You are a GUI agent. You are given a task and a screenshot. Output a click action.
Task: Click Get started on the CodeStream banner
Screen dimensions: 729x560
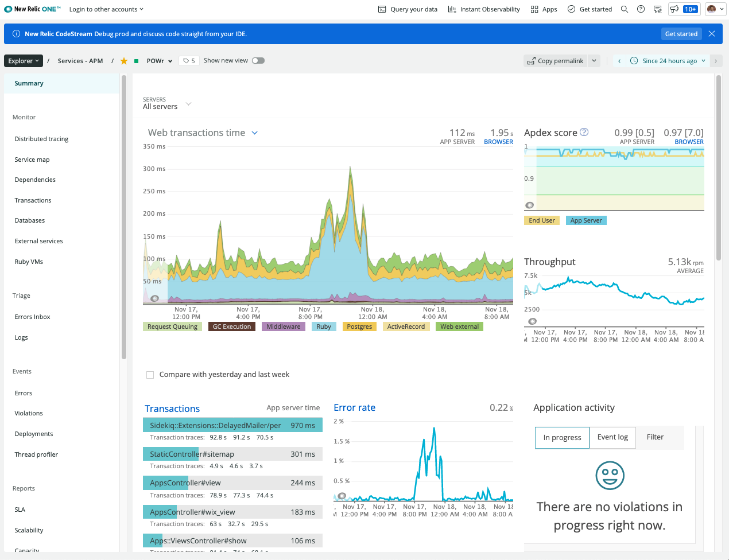click(681, 34)
